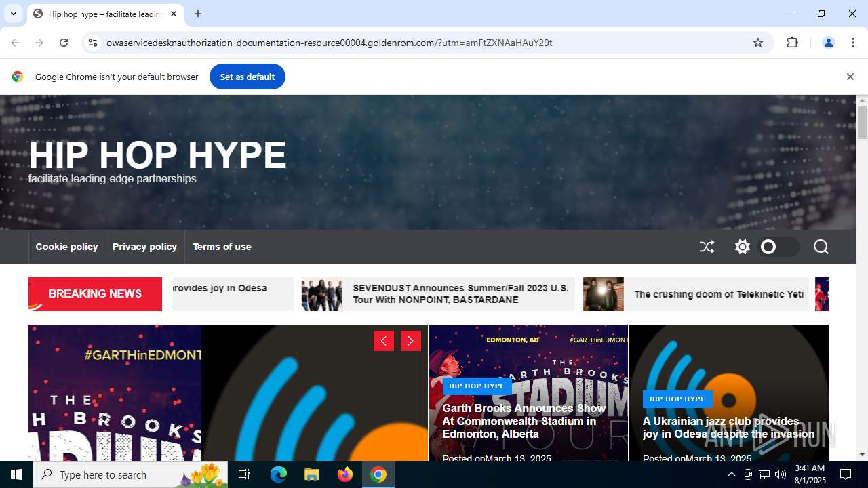Open the Privacy policy menu item
The height and width of the screenshot is (488, 868).
[x=144, y=247]
